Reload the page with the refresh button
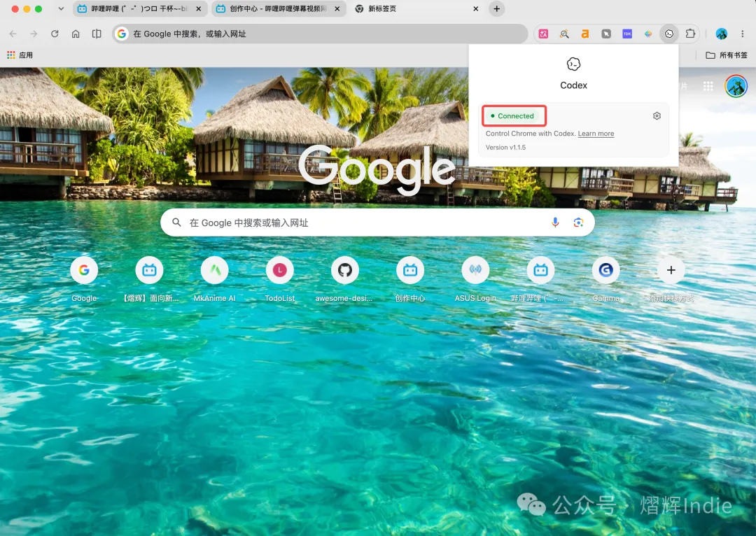Viewport: 756px width, 536px height. tap(55, 34)
